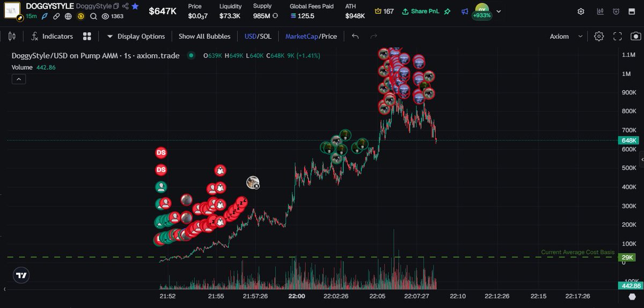Open the Indicators menu
Image resolution: width=644 pixels, height=308 pixels.
(x=52, y=36)
